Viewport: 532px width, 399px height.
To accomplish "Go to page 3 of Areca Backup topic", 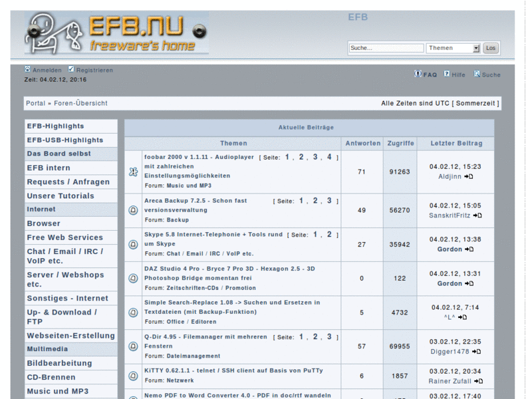I will [x=329, y=201].
